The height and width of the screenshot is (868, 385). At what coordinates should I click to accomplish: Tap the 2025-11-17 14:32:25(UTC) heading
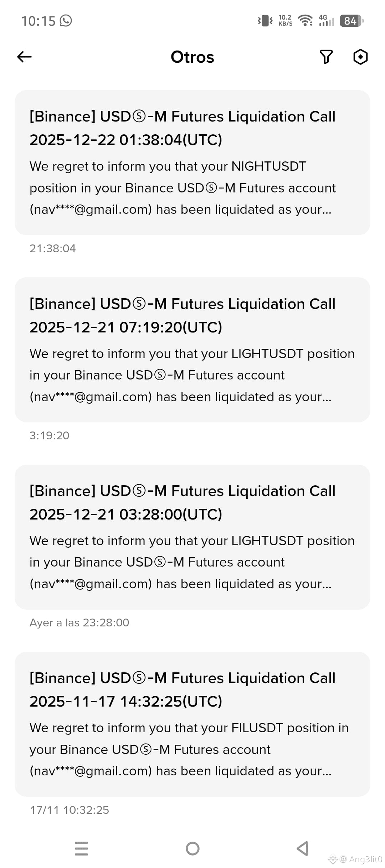pos(126,701)
